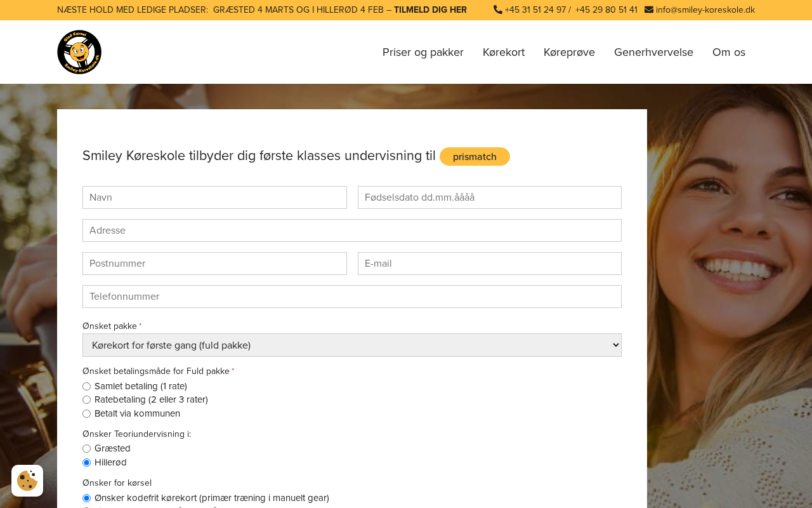This screenshot has height=508, width=812.
Task: Select Betalt via kommunen option
Action: [87, 414]
